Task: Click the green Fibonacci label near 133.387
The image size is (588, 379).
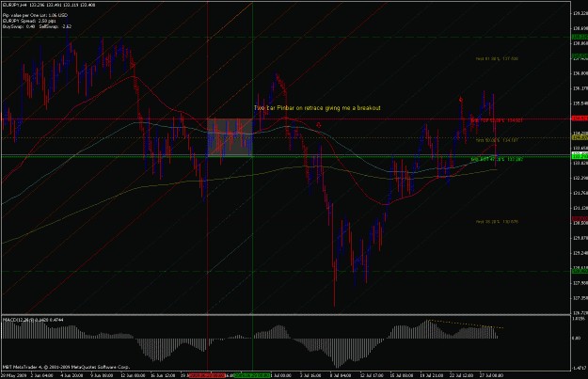Action: pyautogui.click(x=497, y=159)
